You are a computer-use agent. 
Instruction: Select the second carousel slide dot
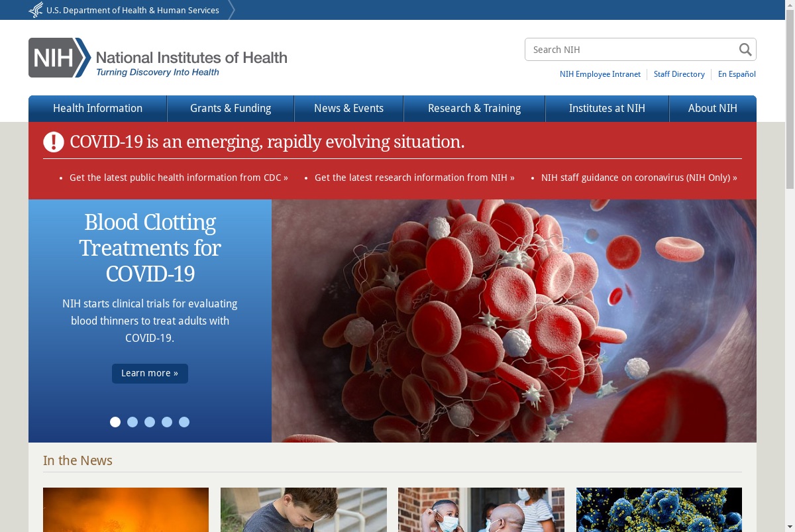(x=132, y=422)
